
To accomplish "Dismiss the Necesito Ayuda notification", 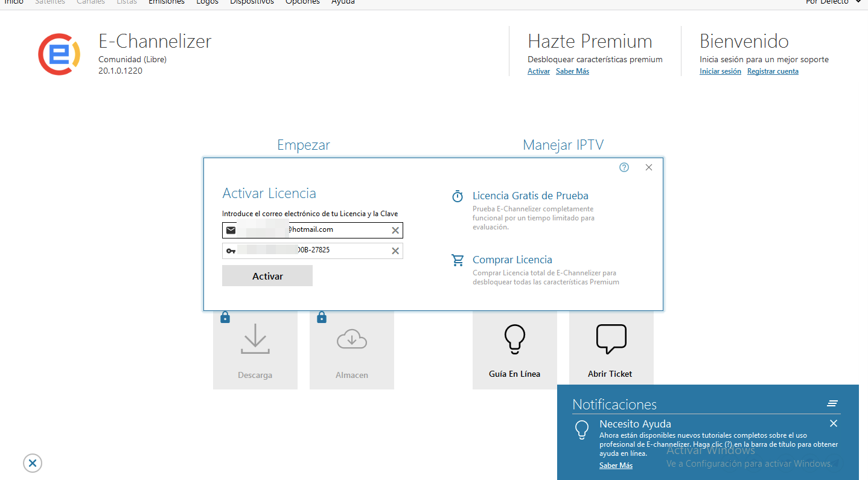I will [833, 423].
